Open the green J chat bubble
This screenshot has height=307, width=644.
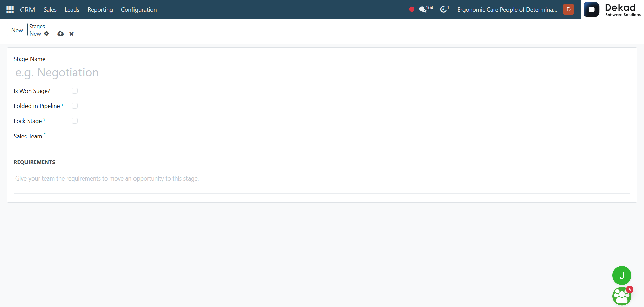[622, 275]
